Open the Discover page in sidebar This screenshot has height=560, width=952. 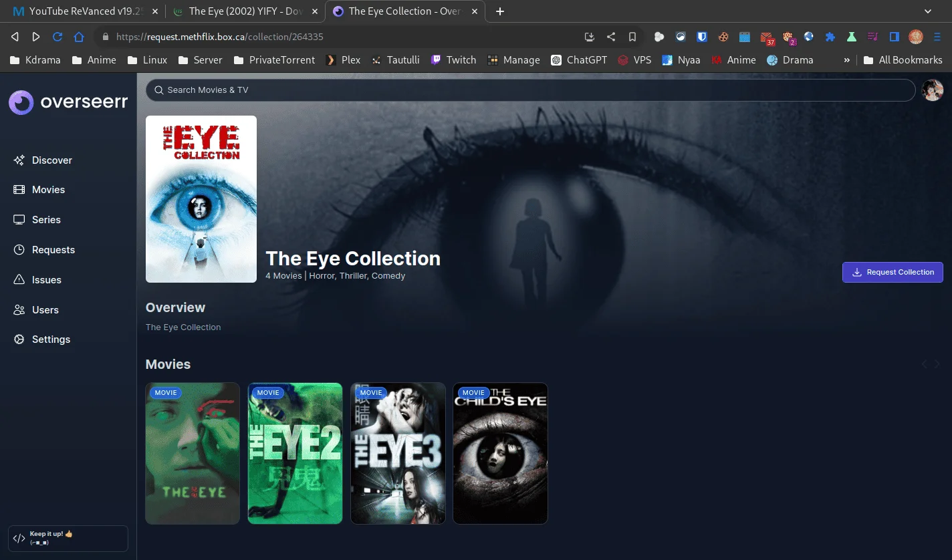[x=43, y=160]
